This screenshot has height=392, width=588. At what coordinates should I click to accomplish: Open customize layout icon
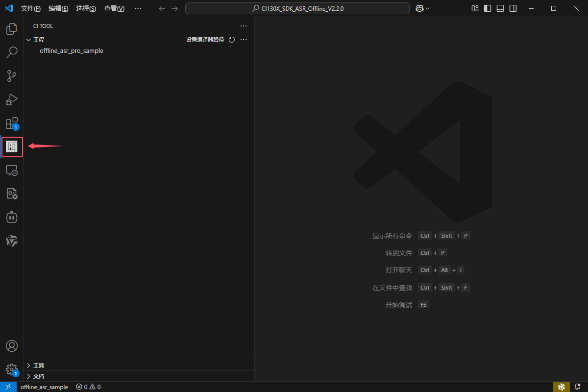[475, 8]
